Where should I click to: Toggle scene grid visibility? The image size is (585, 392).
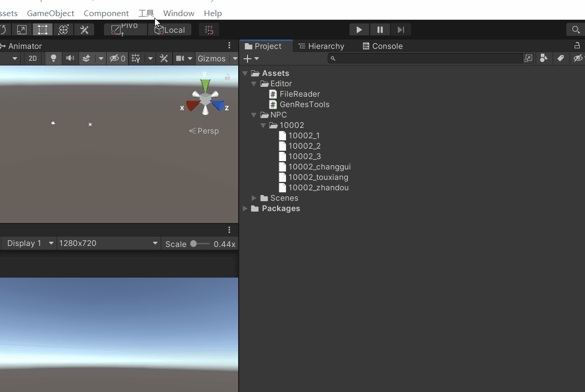136,59
